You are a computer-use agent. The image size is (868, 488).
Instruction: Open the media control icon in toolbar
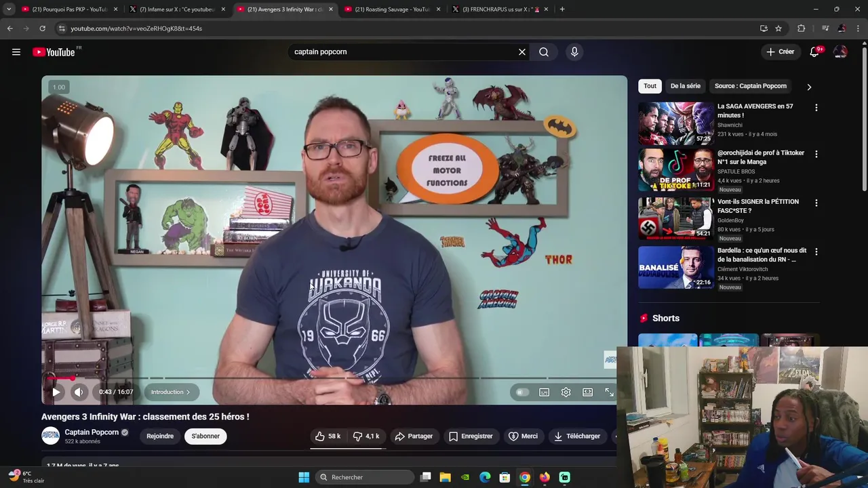point(825,28)
